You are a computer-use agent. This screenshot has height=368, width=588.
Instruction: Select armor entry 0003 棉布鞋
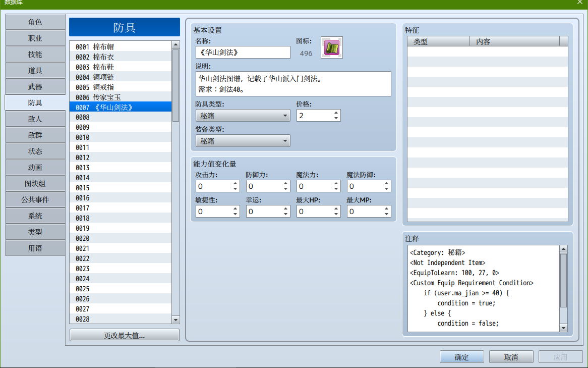pyautogui.click(x=121, y=67)
